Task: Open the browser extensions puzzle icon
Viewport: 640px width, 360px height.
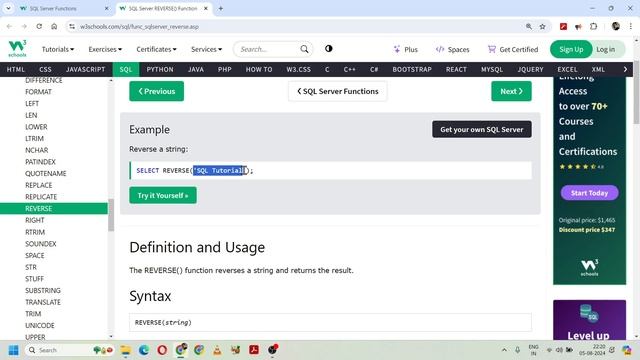Action: (593, 27)
